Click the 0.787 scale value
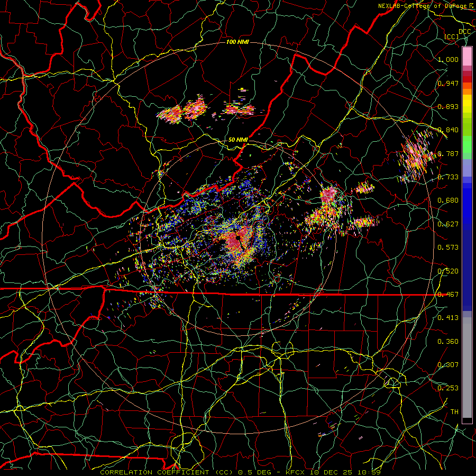 click(448, 153)
